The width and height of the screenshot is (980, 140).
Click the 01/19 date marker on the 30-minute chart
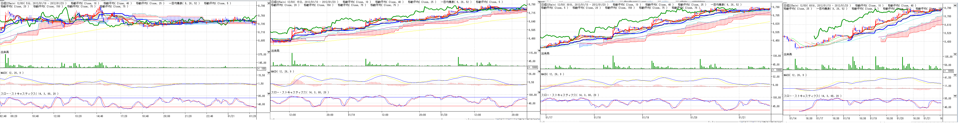coord(645,118)
